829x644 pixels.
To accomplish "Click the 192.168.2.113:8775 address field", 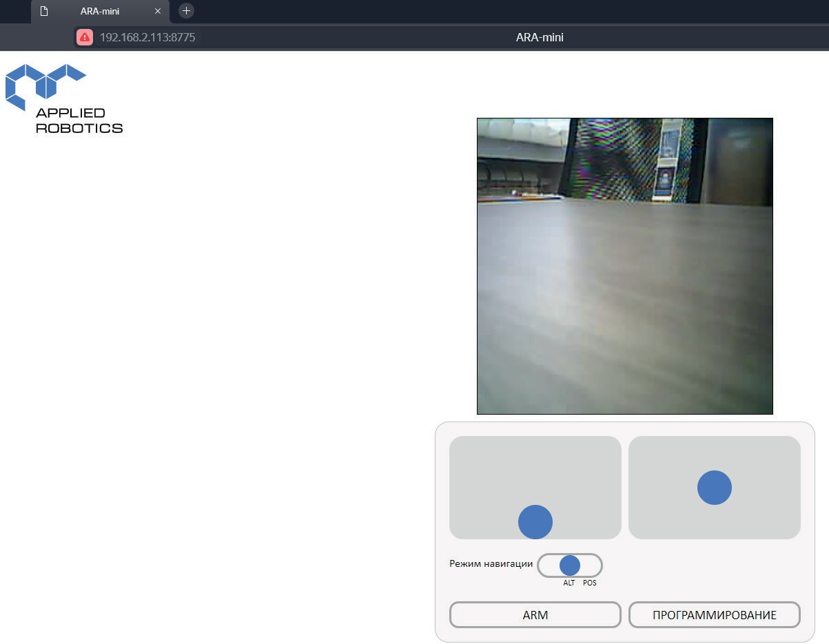I will pyautogui.click(x=147, y=37).
